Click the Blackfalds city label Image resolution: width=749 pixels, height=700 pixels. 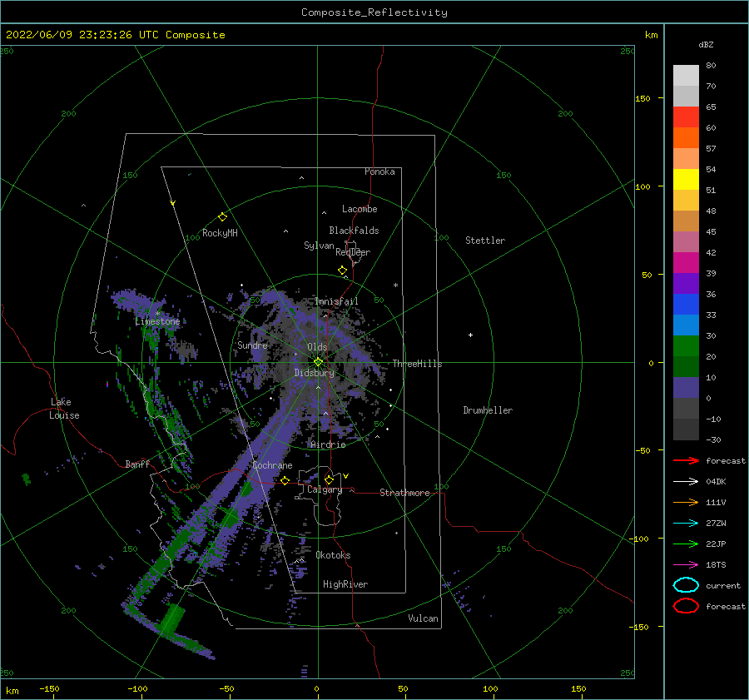pyautogui.click(x=354, y=231)
